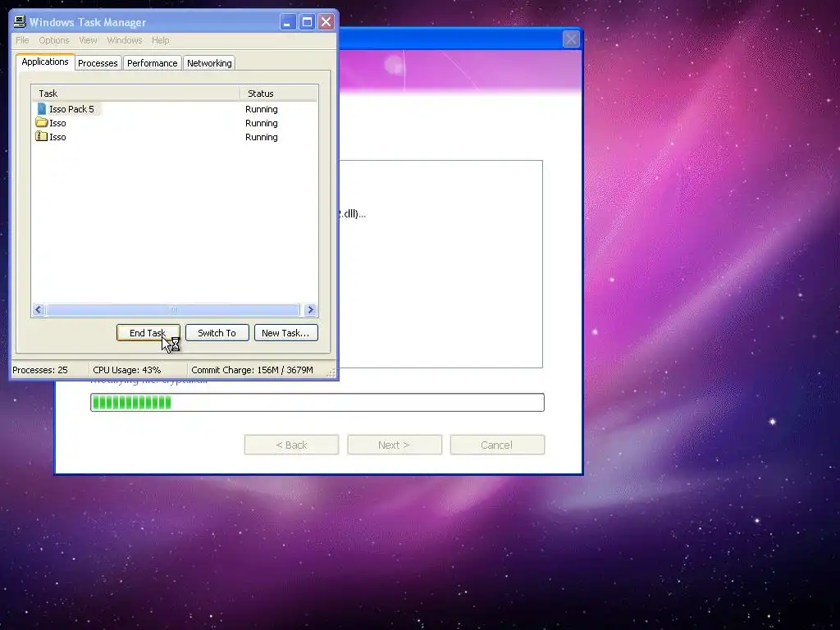The image size is (840, 630).
Task: Click Cancel in the installer window
Action: click(x=497, y=445)
